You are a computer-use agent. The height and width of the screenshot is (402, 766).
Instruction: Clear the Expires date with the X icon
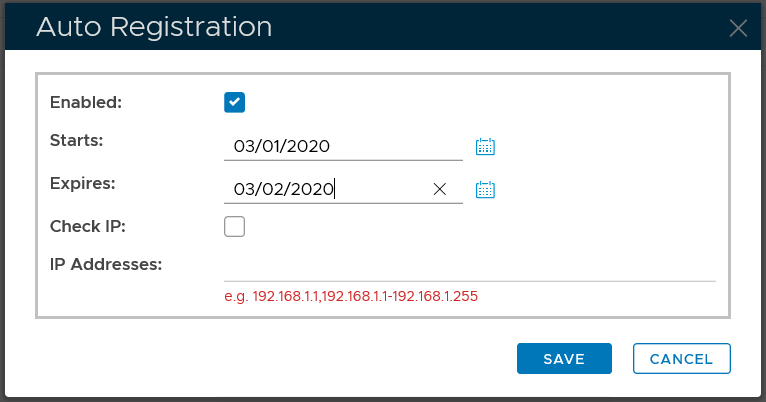click(439, 189)
